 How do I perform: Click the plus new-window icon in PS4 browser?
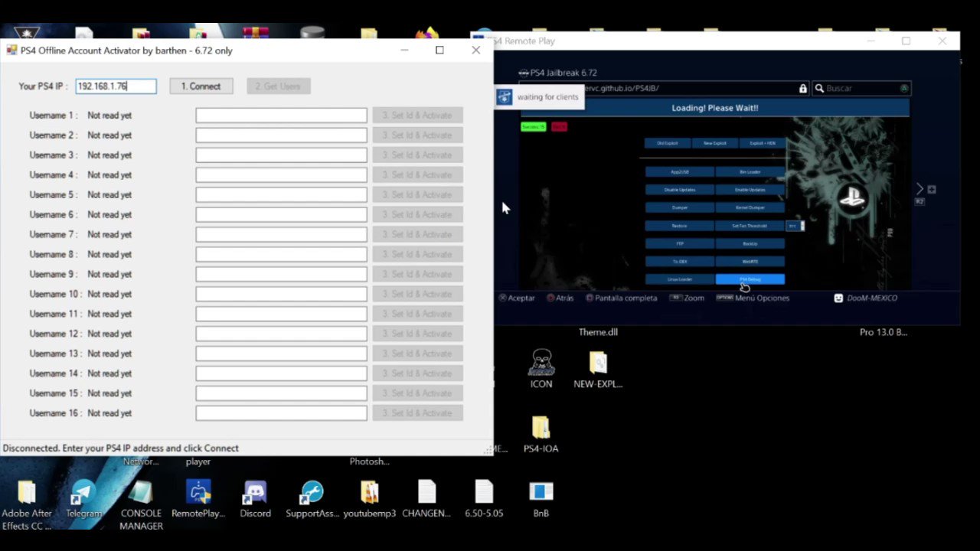coord(932,189)
